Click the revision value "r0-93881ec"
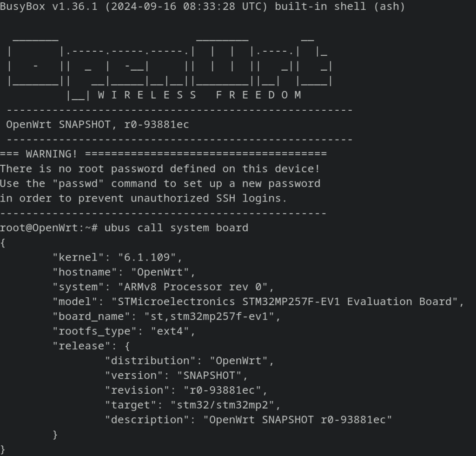476x456 pixels. (x=222, y=390)
